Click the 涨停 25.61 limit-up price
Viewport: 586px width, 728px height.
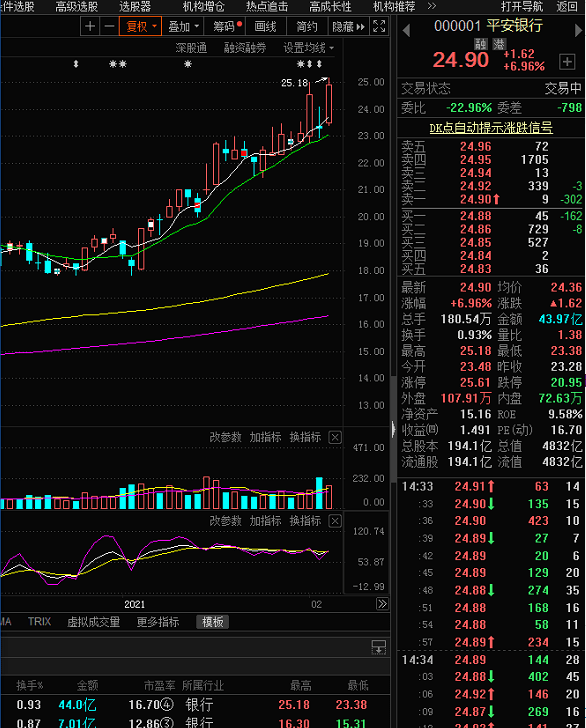coord(475,383)
